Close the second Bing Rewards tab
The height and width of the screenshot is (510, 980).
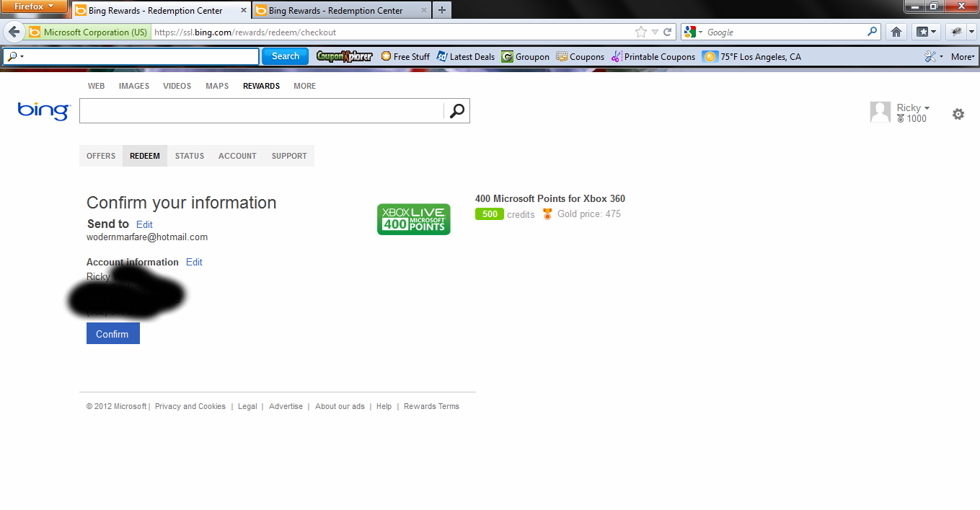pyautogui.click(x=424, y=11)
